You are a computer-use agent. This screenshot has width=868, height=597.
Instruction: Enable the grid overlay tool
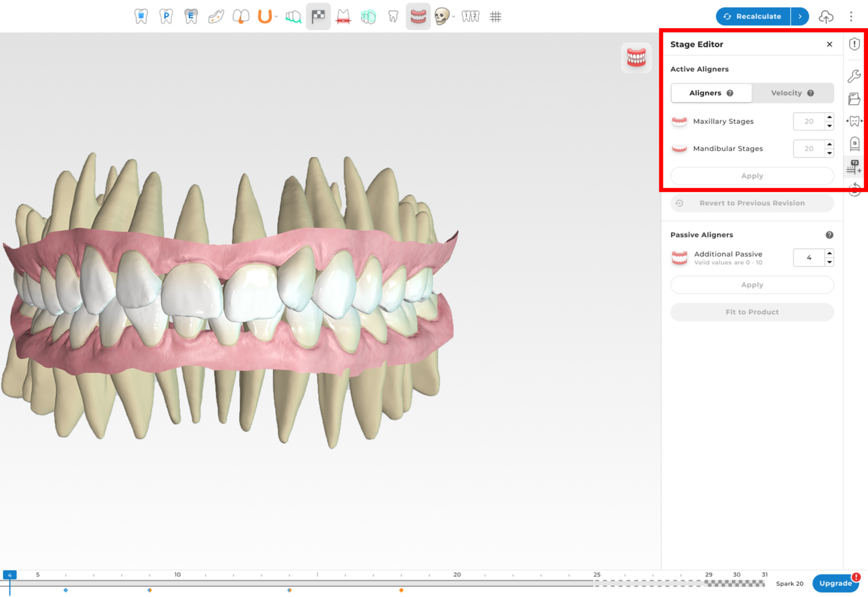pyautogui.click(x=496, y=16)
